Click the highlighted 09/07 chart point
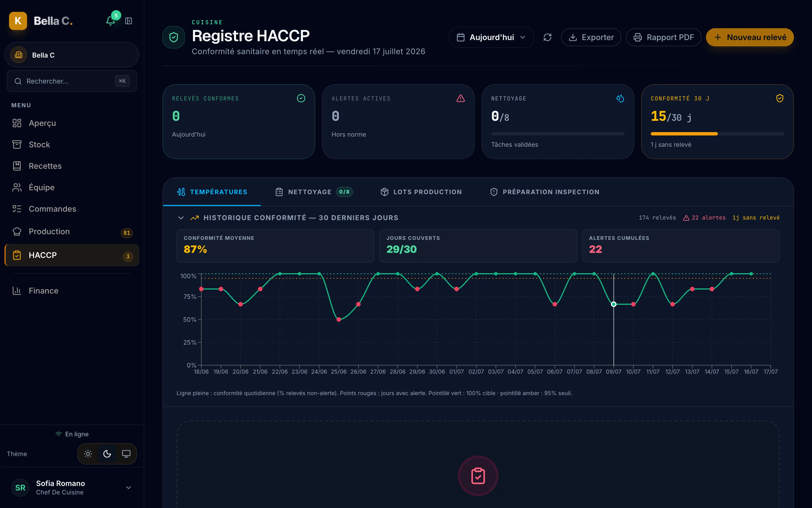The height and width of the screenshot is (508, 812). [x=614, y=305]
